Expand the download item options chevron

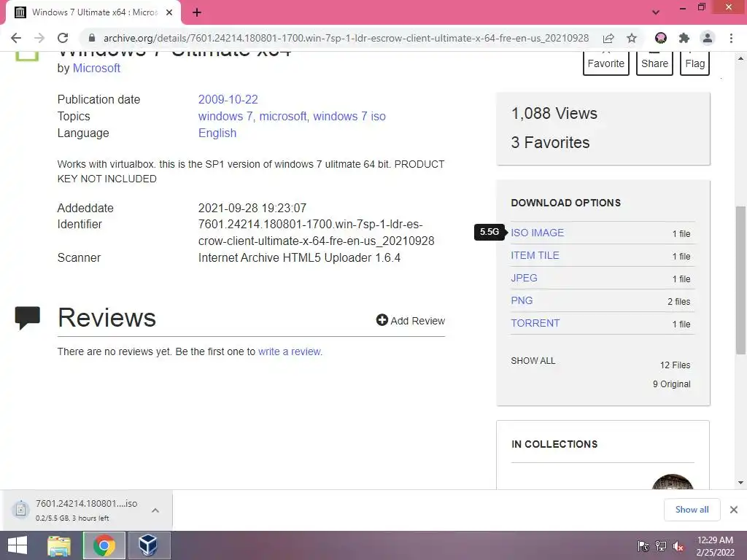pyautogui.click(x=155, y=510)
